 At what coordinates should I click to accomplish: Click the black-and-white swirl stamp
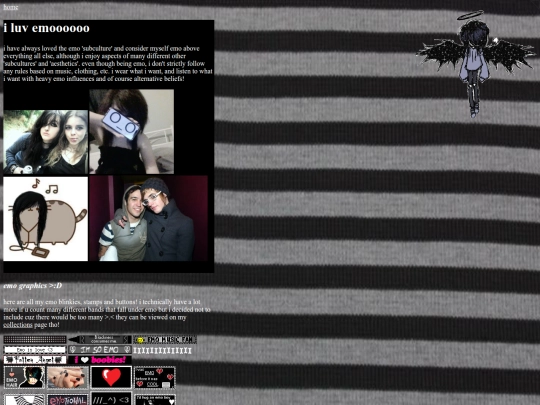tap(24, 399)
